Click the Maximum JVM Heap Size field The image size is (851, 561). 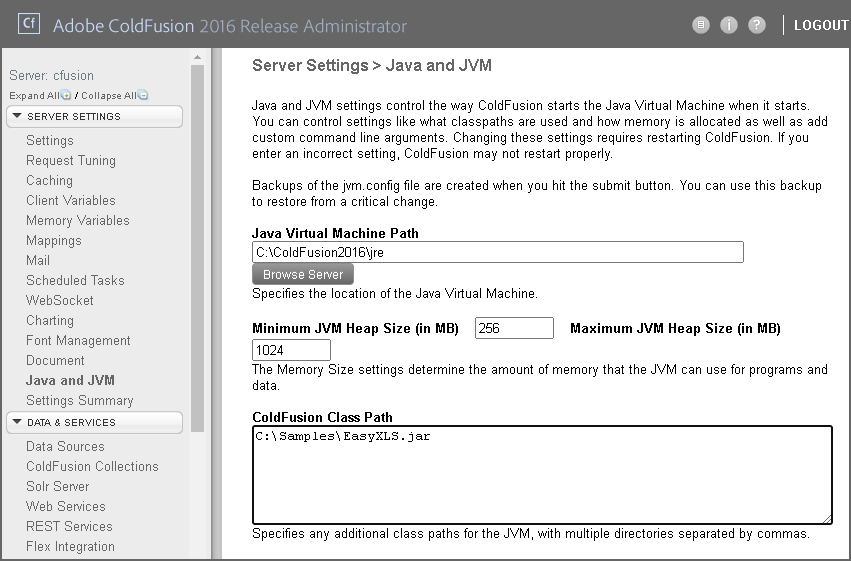(291, 350)
